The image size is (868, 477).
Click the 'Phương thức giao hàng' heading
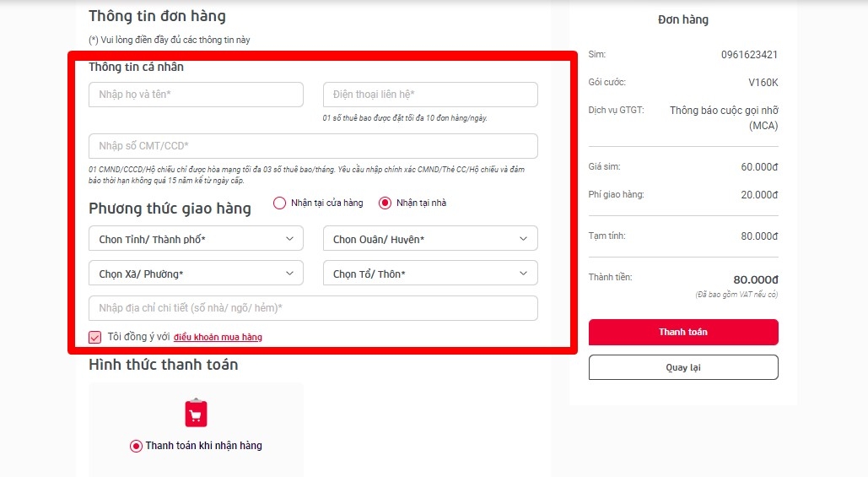click(x=170, y=209)
